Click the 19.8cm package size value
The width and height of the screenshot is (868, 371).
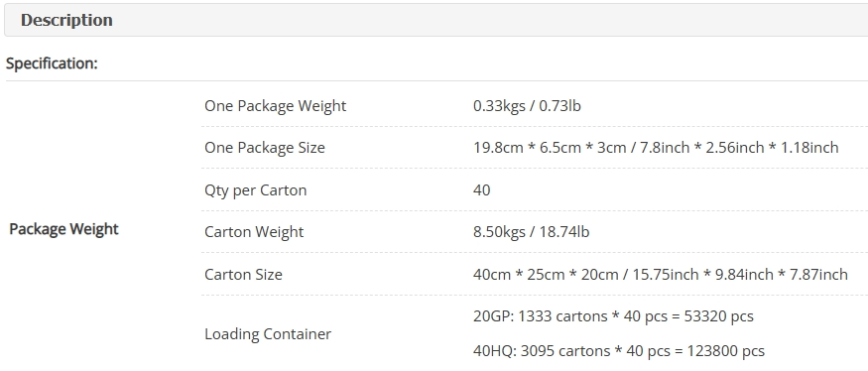click(656, 148)
